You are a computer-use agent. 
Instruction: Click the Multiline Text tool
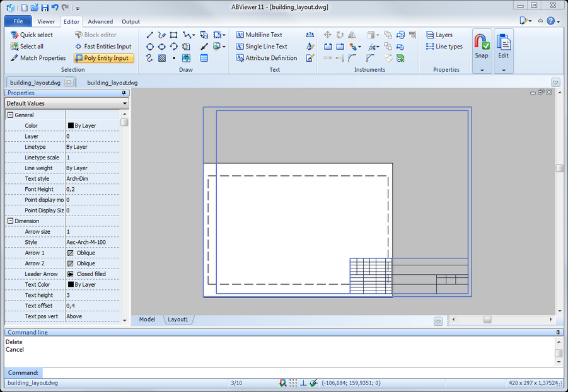point(258,35)
